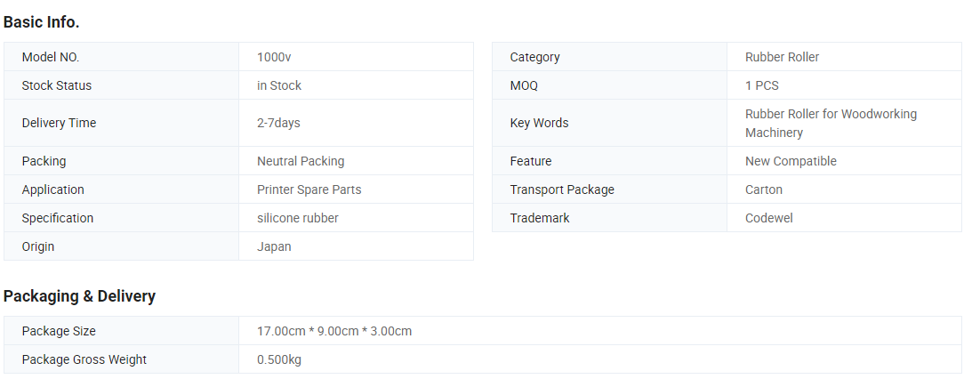The height and width of the screenshot is (379, 980).
Task: Click the Packaging & Delivery heading
Action: click(79, 296)
